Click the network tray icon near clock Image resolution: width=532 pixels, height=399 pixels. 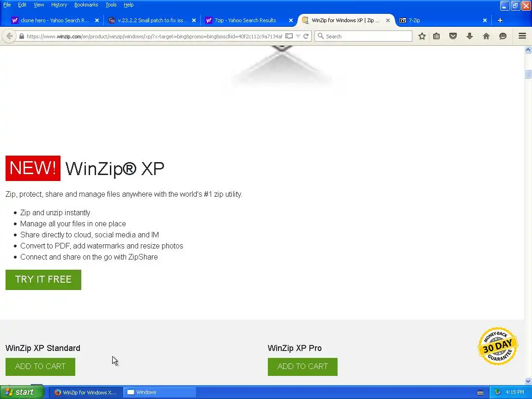click(x=497, y=392)
